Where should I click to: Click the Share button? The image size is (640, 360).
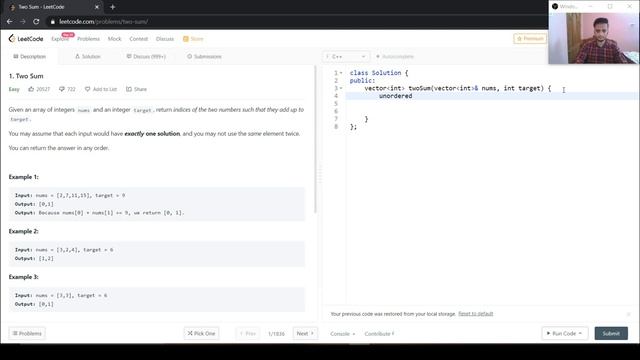coord(136,89)
